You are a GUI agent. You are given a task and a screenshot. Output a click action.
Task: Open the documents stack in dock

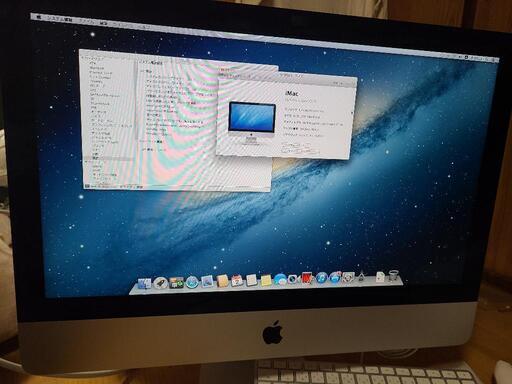pos(380,276)
